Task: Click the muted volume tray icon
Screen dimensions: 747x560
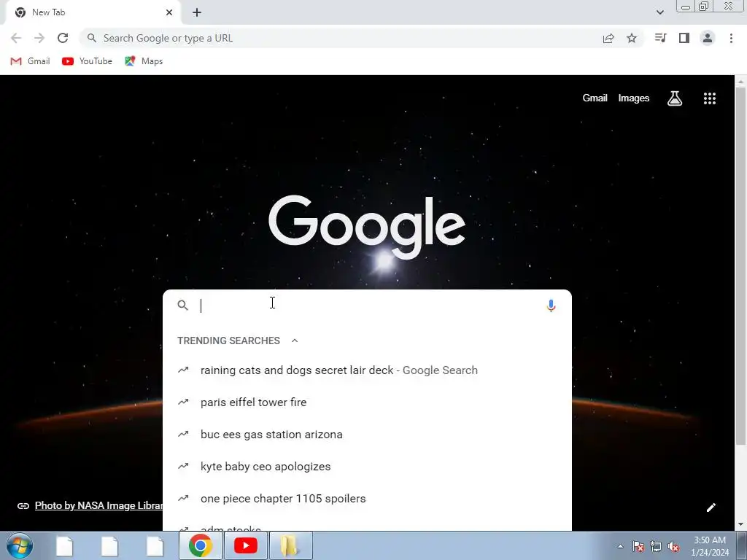Action: click(x=673, y=547)
